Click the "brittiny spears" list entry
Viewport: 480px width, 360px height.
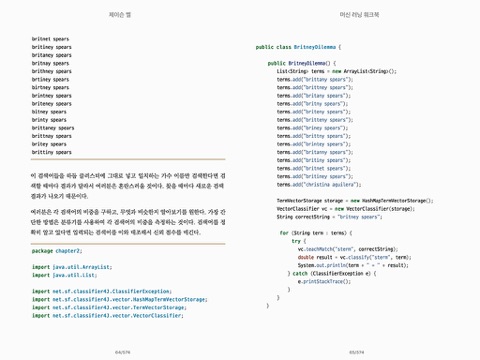52,152
